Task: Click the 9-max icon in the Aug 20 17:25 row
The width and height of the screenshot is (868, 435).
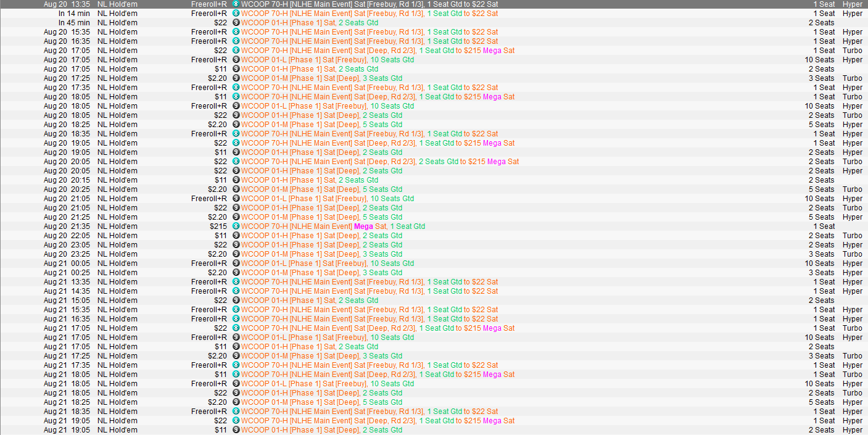Action: 236,78
